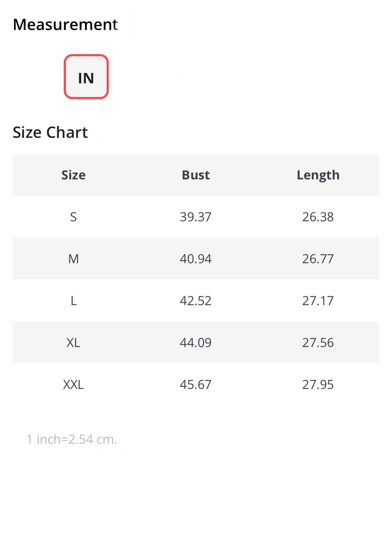392x540 pixels.
Task: Select the XL size row label
Action: (x=74, y=343)
